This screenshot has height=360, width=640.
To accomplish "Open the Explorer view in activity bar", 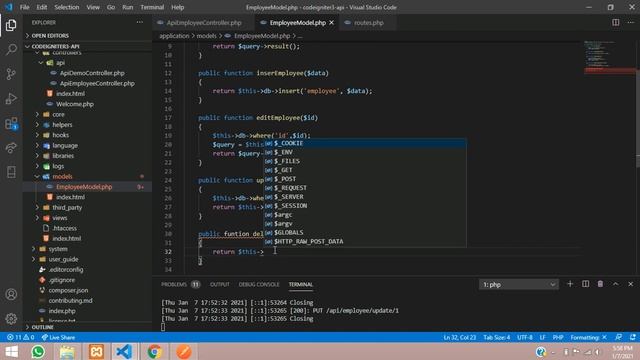I will point(11,25).
